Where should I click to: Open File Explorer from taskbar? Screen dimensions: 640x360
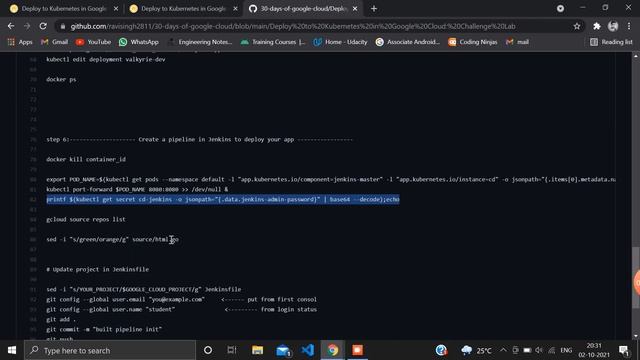pos(257,350)
